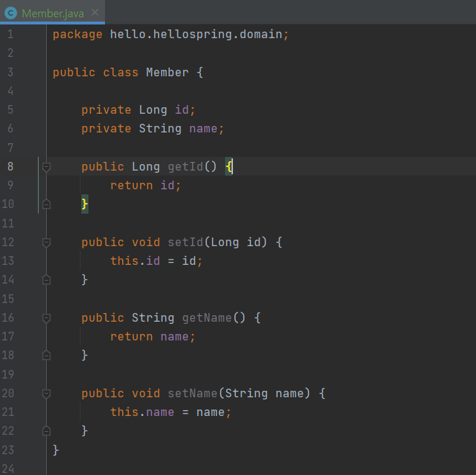Click the 'package' keyword on line 1
The height and width of the screenshot is (475, 476).
[78, 35]
